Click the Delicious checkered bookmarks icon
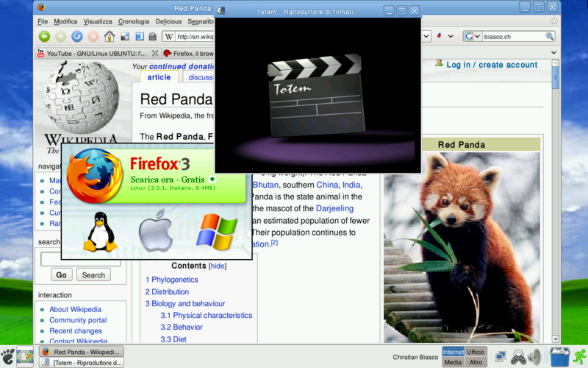The width and height of the screenshot is (588, 368). click(125, 36)
